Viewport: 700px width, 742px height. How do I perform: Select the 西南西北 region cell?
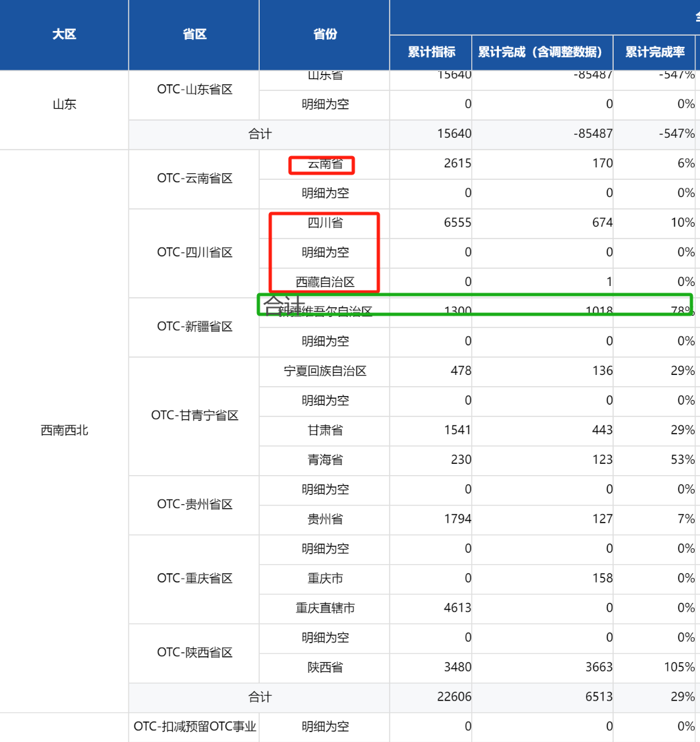pos(64,431)
